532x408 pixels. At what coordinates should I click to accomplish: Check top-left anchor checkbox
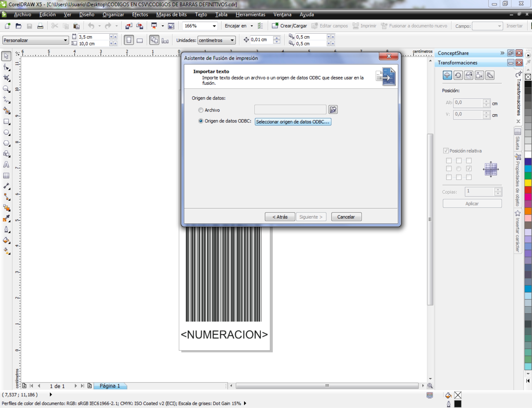point(449,161)
